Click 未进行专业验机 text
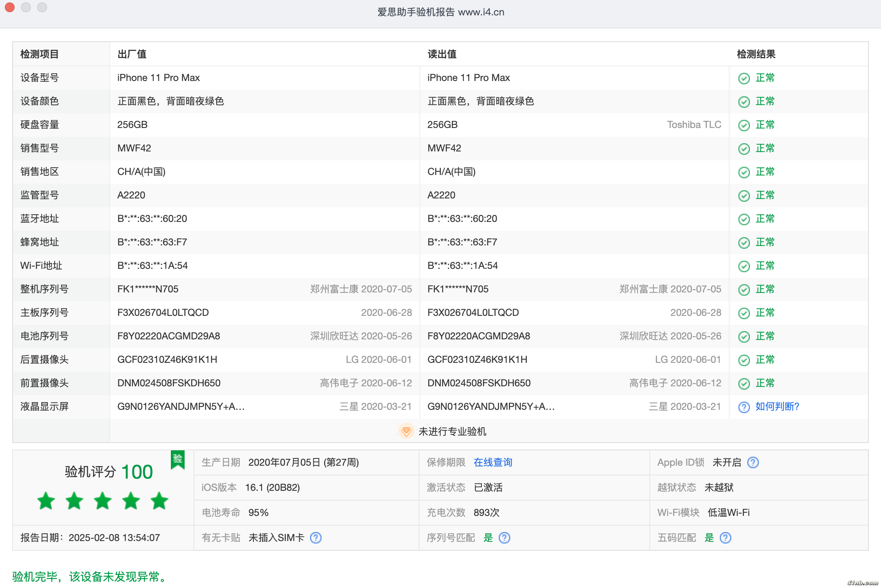 point(452,432)
